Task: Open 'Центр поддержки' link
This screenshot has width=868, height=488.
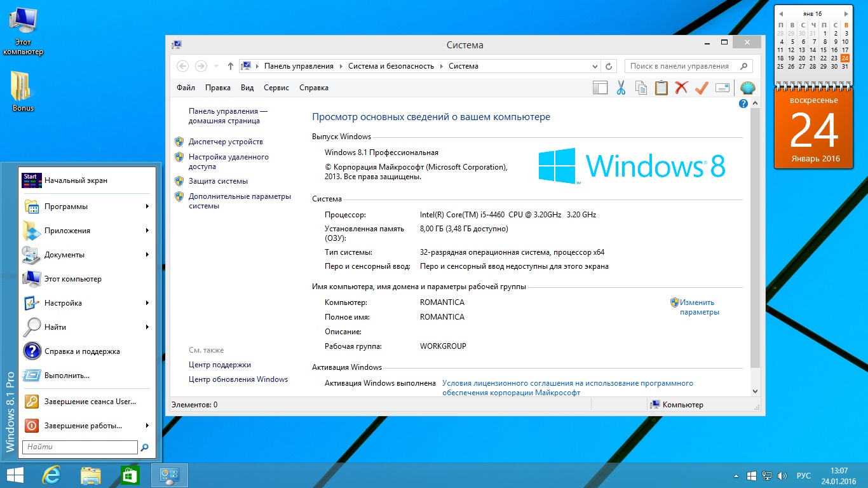Action: pyautogui.click(x=220, y=365)
